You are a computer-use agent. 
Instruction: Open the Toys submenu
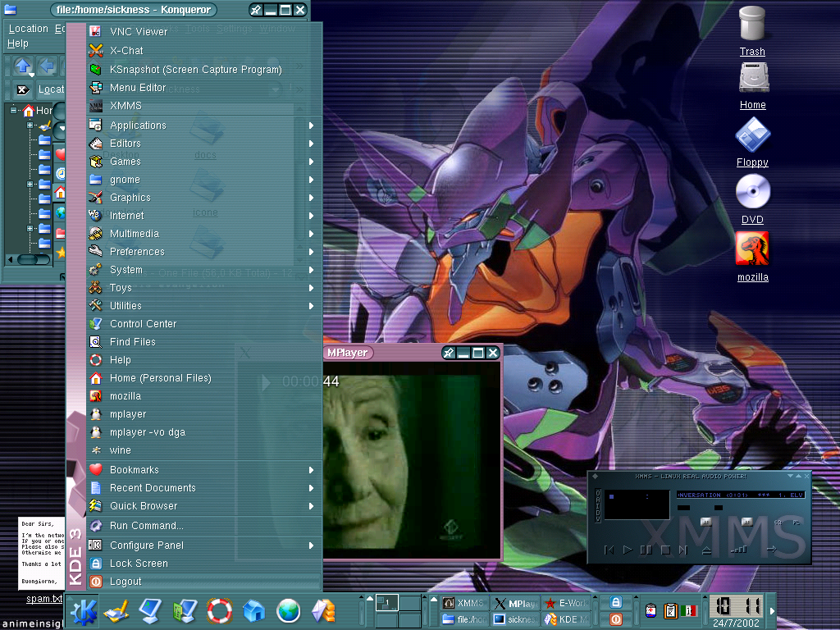[203, 288]
